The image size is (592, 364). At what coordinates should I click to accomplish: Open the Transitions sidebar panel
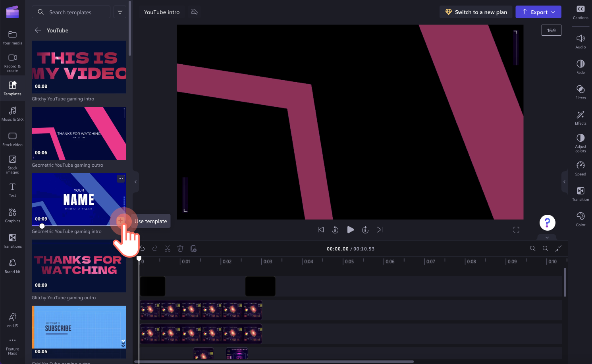click(12, 241)
